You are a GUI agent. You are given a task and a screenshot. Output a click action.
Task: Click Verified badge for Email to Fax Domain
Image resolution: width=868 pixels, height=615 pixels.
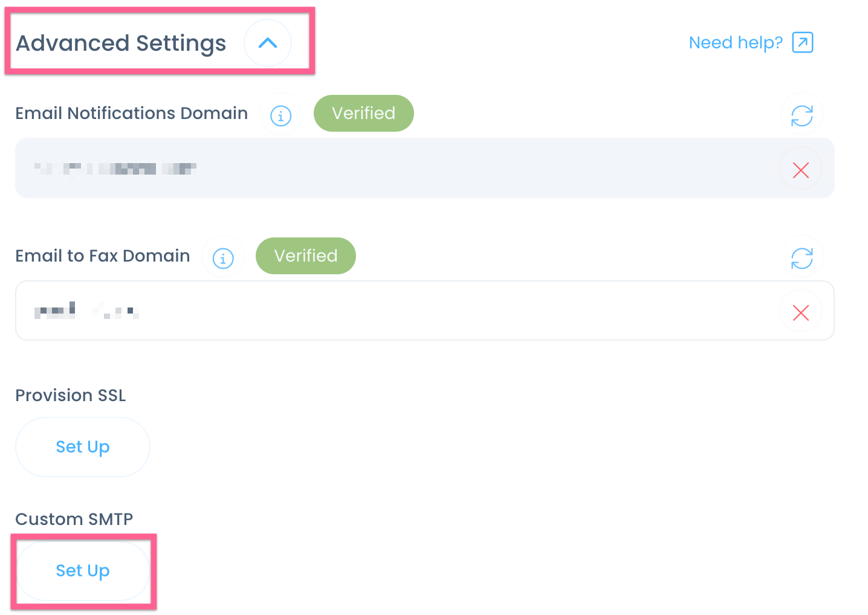(x=306, y=256)
